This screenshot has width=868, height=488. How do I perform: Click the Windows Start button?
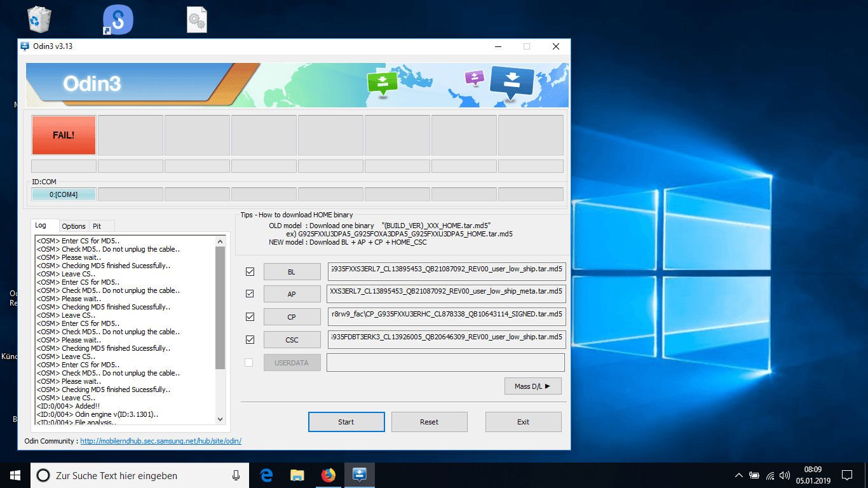click(x=15, y=475)
